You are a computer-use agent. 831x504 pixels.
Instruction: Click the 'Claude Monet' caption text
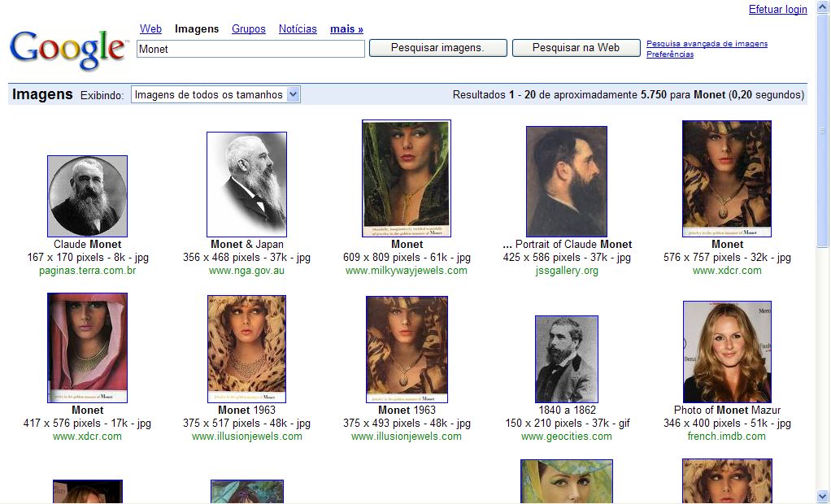(88, 245)
